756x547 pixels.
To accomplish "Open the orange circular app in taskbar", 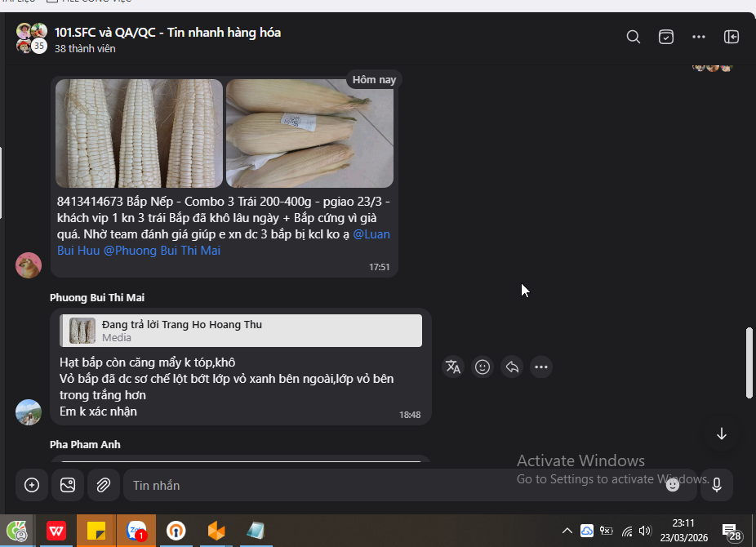I will (x=176, y=531).
